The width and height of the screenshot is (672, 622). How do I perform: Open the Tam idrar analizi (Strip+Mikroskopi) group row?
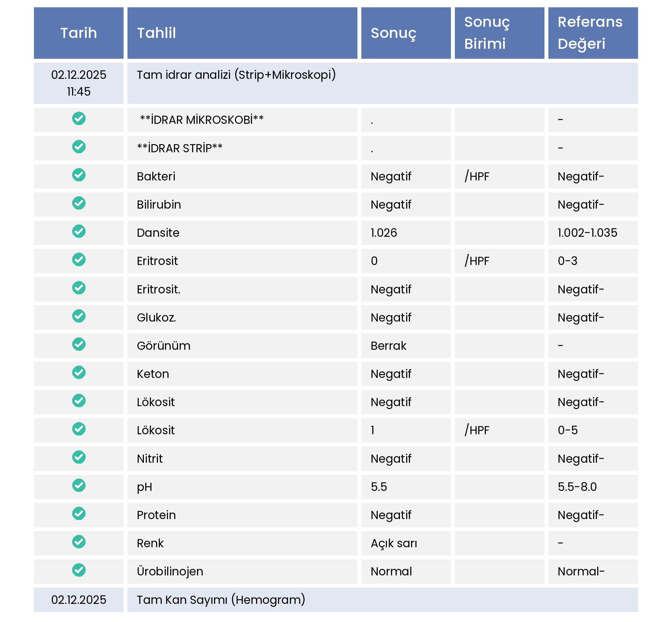[236, 75]
